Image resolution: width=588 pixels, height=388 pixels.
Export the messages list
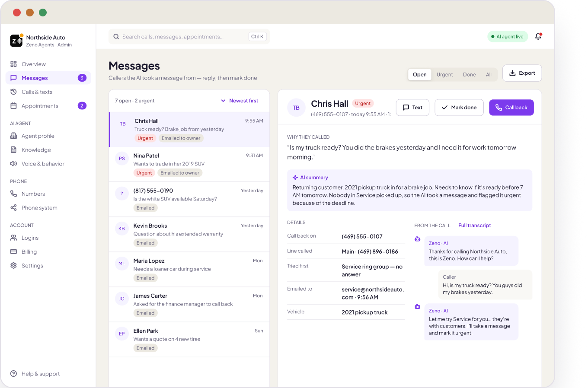[x=522, y=73]
